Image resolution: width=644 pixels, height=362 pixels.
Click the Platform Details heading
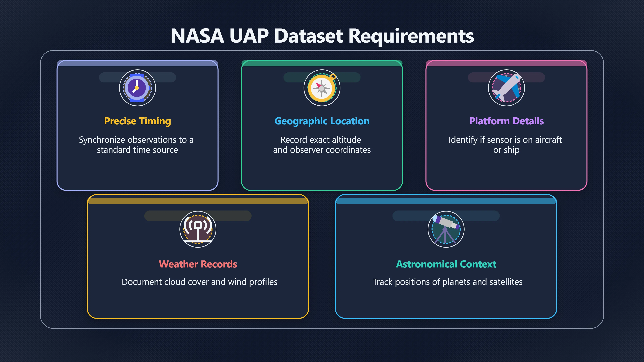click(506, 121)
